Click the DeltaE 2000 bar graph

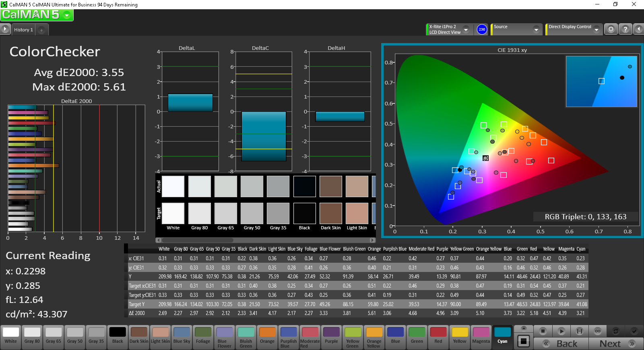pos(76,168)
